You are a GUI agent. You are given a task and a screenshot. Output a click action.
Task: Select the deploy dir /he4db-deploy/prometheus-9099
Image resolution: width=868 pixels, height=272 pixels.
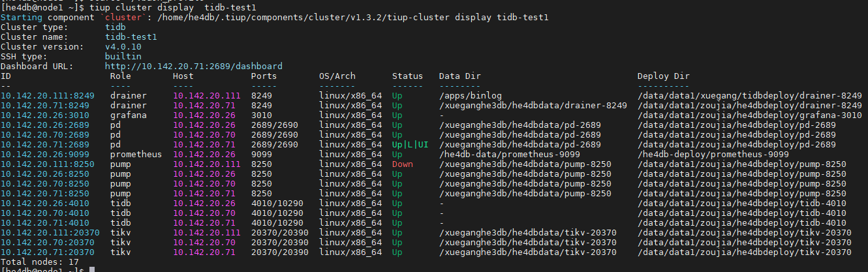[713, 155]
